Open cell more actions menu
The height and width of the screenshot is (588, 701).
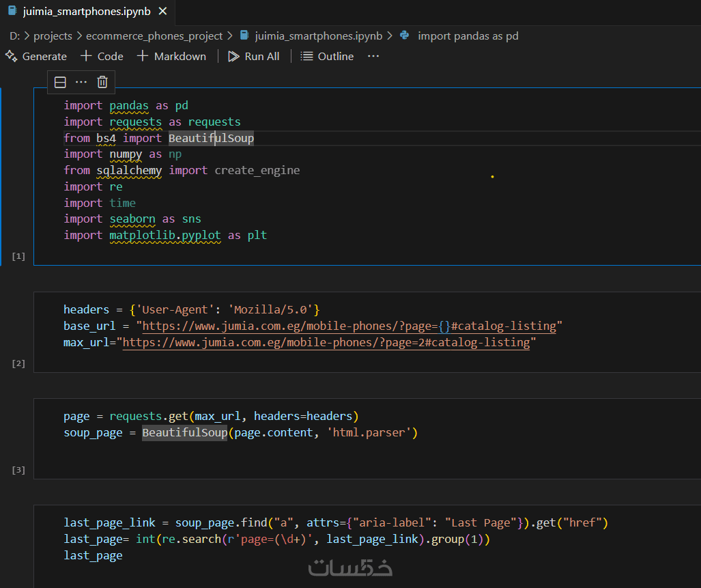[x=81, y=82]
